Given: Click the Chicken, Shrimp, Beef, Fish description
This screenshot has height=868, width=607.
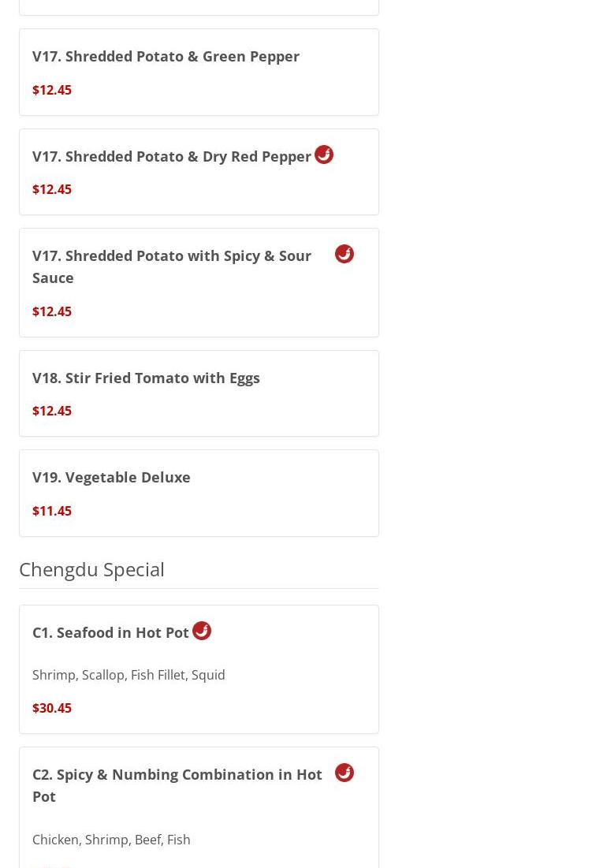Looking at the screenshot, I should coord(111,840).
